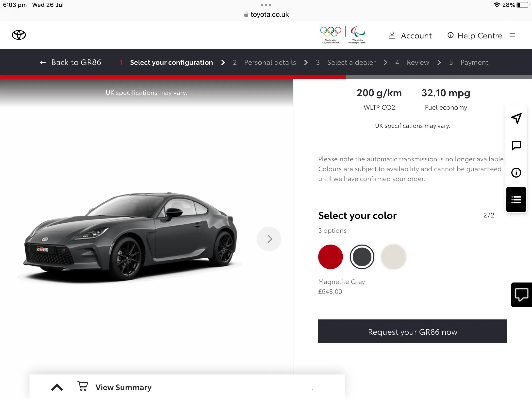Open the chat bubble sidebar icon
Image resolution: width=532 pixels, height=399 pixels.
pyautogui.click(x=516, y=146)
